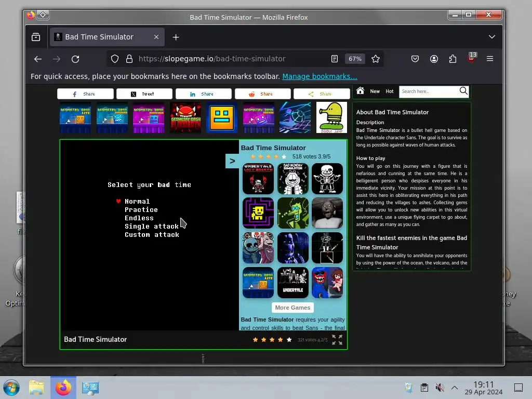Go to site home via house icon
The height and width of the screenshot is (399, 532).
point(361,90)
